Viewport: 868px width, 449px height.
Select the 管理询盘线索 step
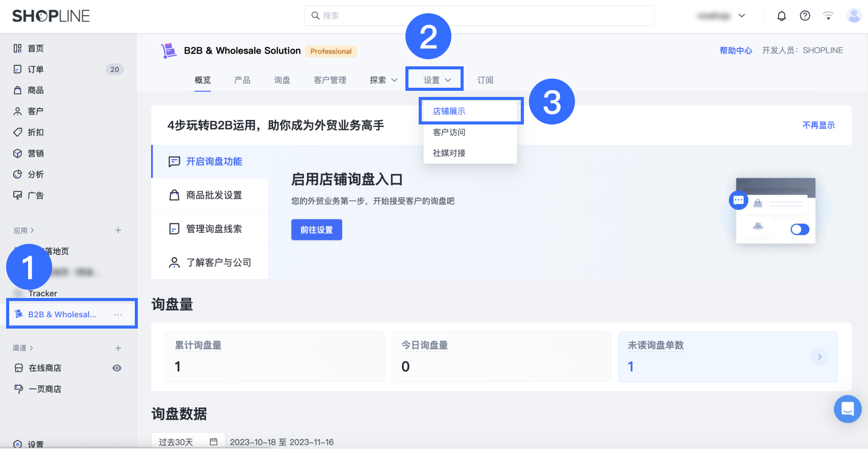(x=210, y=229)
